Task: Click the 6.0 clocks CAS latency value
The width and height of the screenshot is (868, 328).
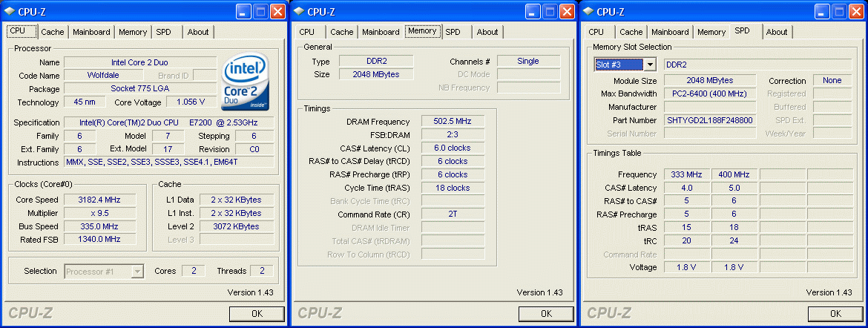Action: point(453,148)
